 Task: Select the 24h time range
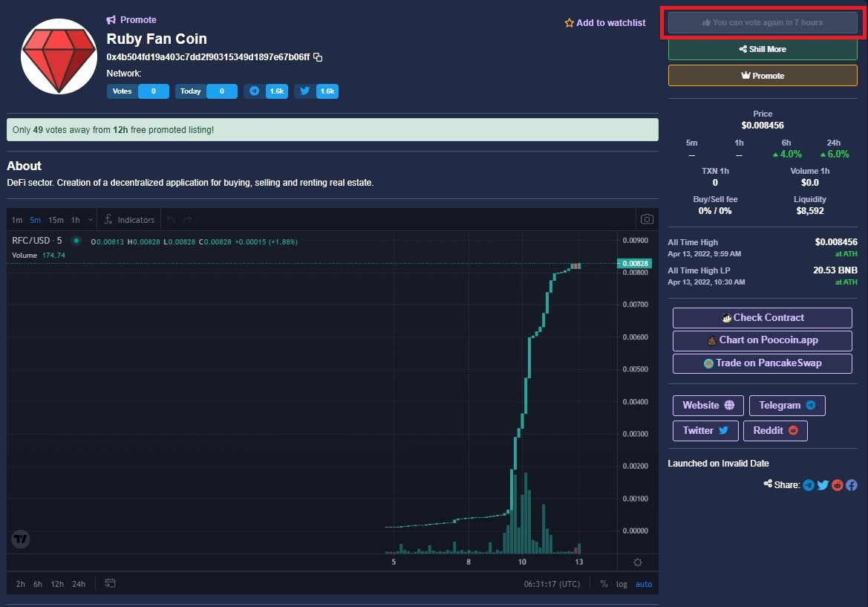pyautogui.click(x=79, y=584)
